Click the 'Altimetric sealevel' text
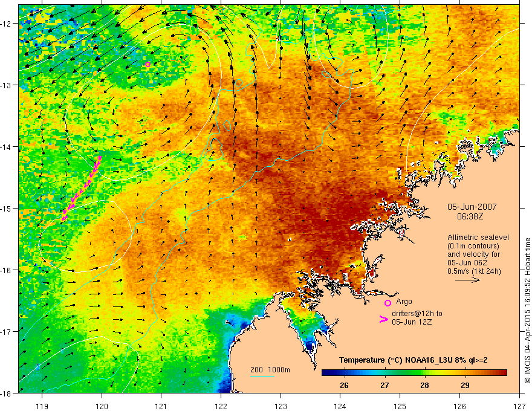 (x=478, y=238)
